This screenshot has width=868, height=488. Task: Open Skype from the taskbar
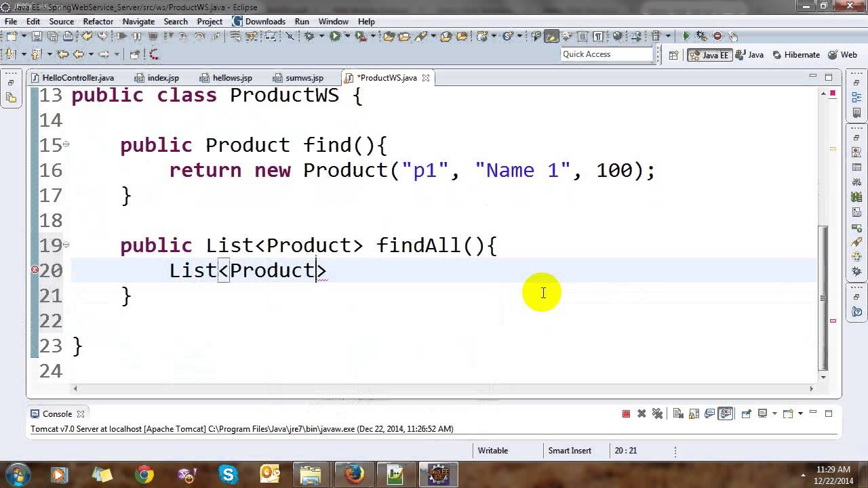tap(227, 474)
